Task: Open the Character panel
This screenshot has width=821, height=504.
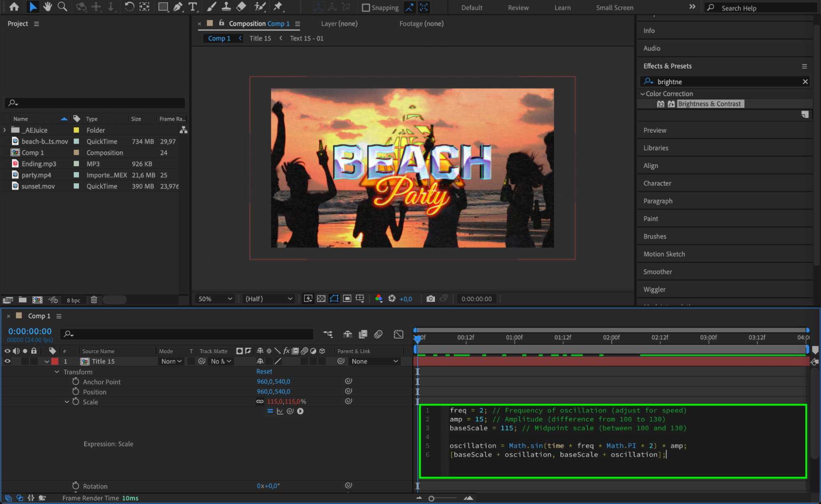Action: point(657,183)
